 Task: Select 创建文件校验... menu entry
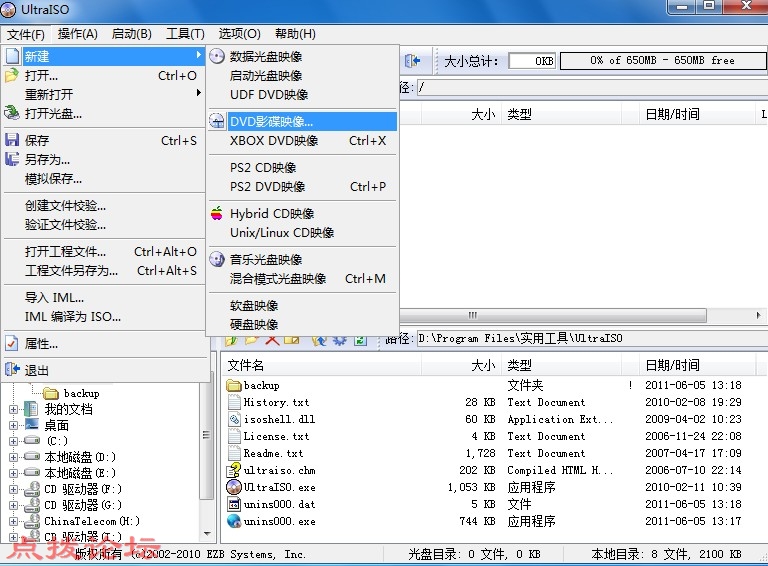point(104,206)
